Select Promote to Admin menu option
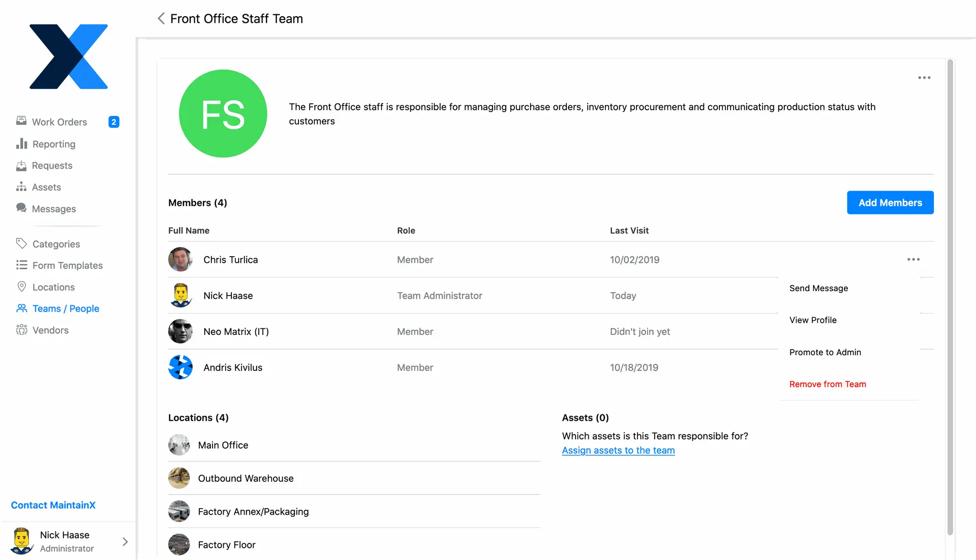The image size is (976, 560). (x=825, y=352)
